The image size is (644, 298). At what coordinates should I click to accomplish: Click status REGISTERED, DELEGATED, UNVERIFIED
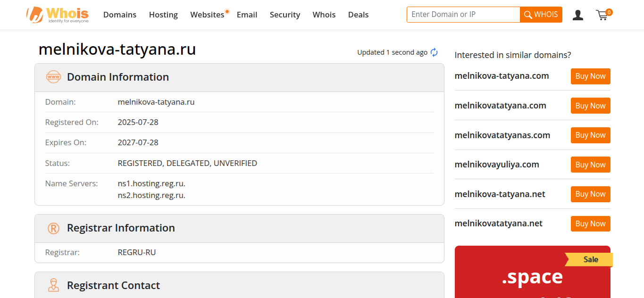pyautogui.click(x=187, y=163)
